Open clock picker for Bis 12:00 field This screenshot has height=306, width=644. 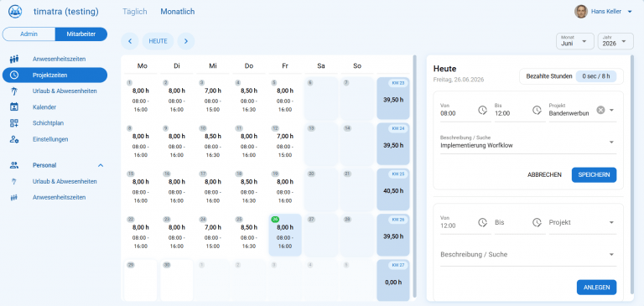pos(537,110)
